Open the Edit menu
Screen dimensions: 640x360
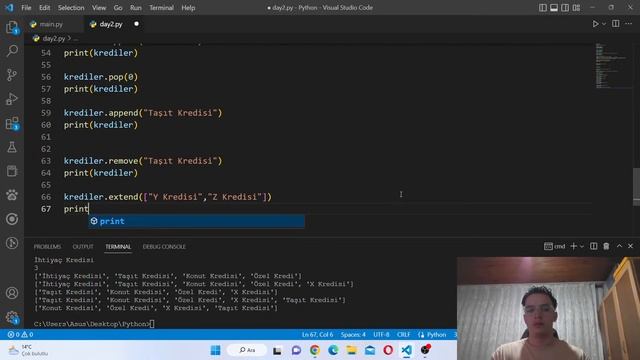pos(44,8)
